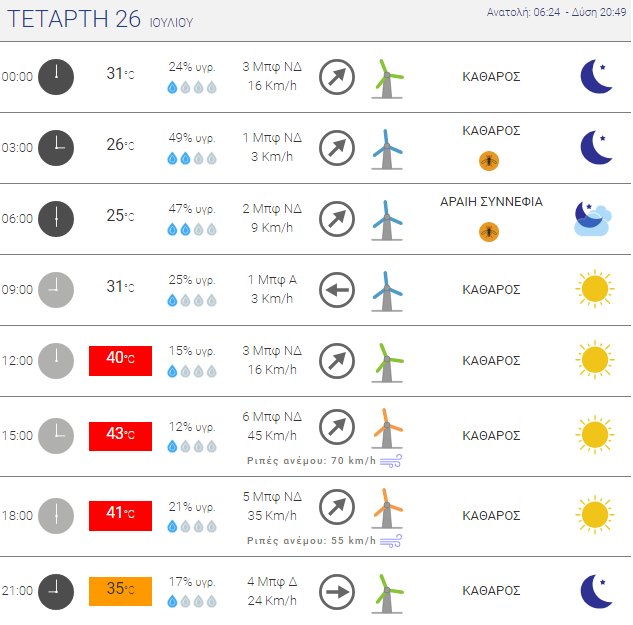Click the sun icon in the 09:00 row

click(x=595, y=289)
